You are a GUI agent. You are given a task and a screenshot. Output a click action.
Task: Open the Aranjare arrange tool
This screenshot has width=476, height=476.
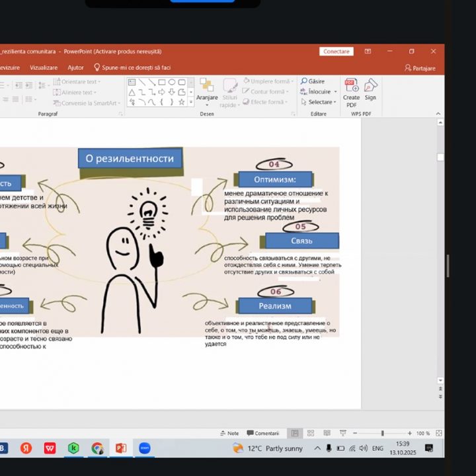point(207,91)
